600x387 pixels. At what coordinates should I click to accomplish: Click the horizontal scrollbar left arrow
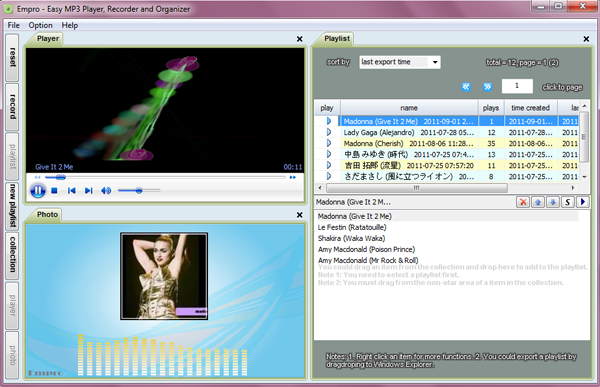[x=320, y=188]
